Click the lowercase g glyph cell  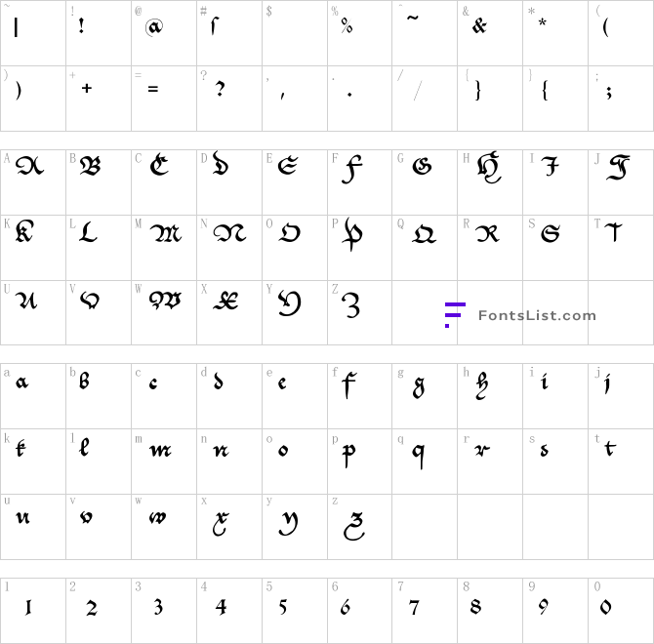point(425,396)
